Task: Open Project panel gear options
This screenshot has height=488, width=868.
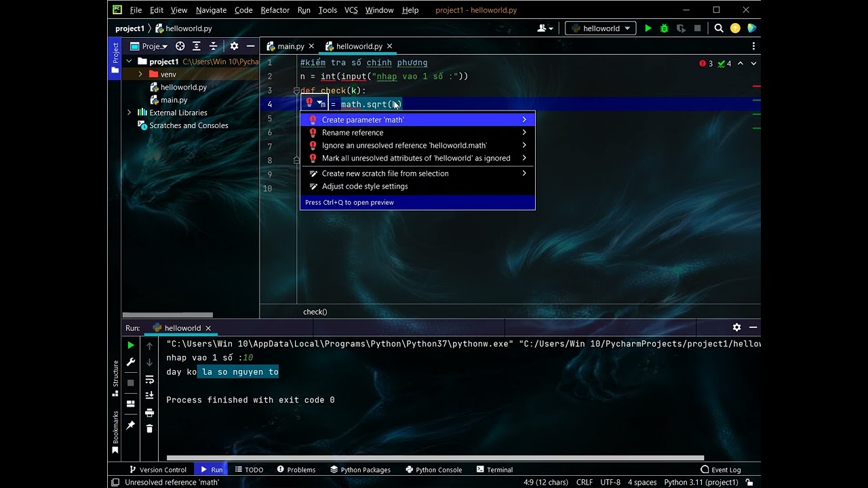Action: (234, 46)
